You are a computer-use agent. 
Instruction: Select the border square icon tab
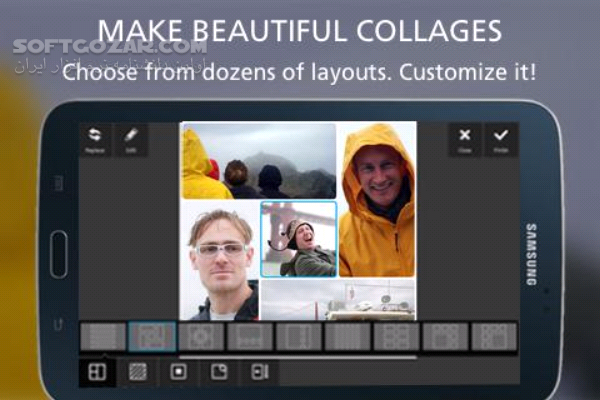coord(178,372)
